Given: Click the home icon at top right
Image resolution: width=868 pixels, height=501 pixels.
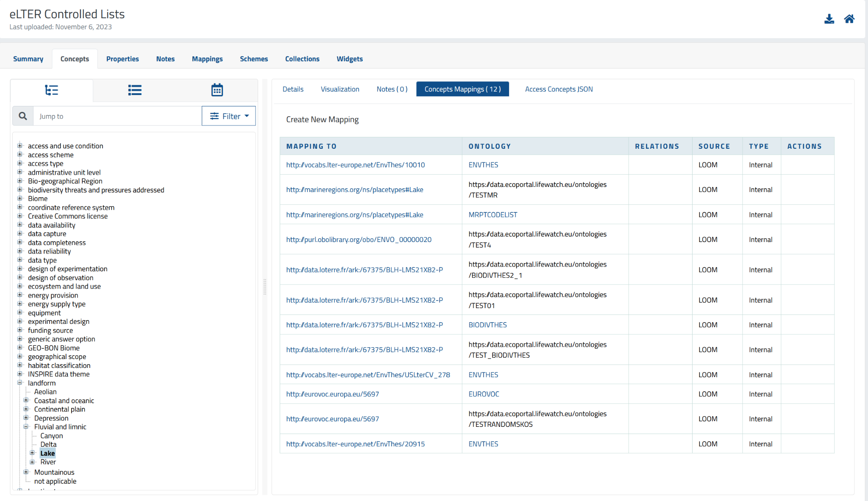Looking at the screenshot, I should (849, 19).
